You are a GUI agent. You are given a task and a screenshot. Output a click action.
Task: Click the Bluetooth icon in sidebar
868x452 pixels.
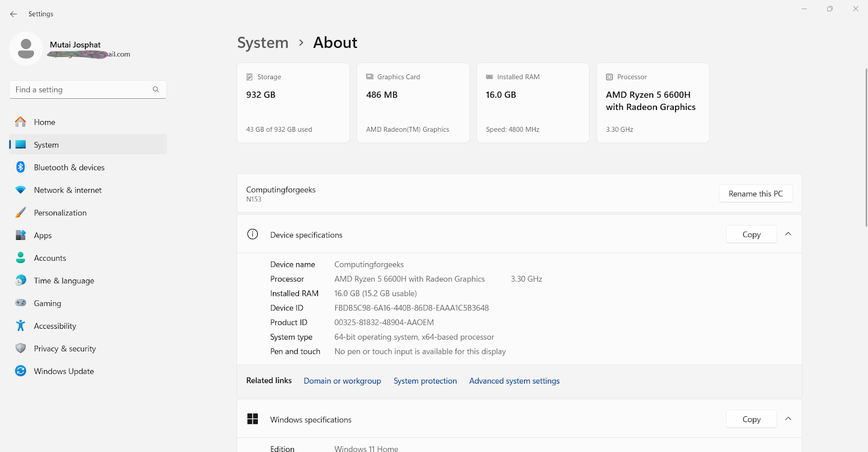tap(21, 167)
